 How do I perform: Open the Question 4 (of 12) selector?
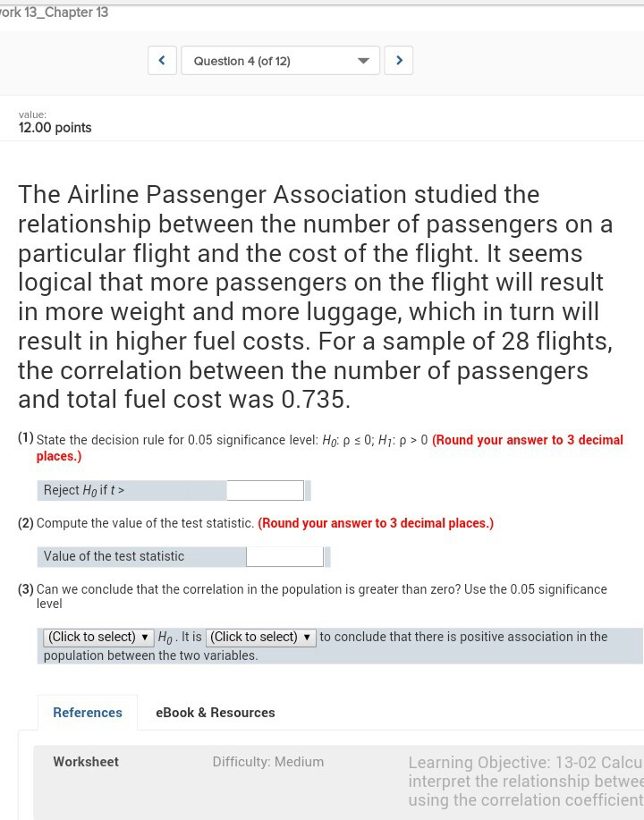click(280, 61)
